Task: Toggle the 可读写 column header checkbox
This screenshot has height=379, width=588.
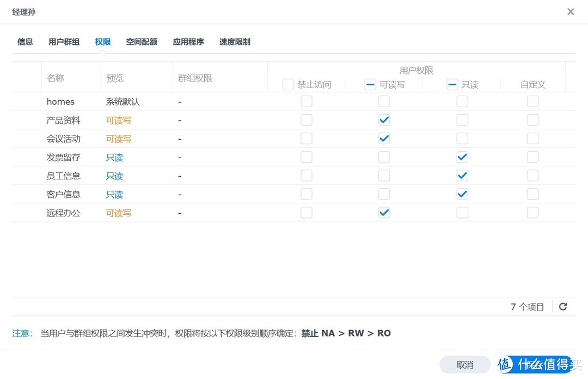Action: coord(369,84)
